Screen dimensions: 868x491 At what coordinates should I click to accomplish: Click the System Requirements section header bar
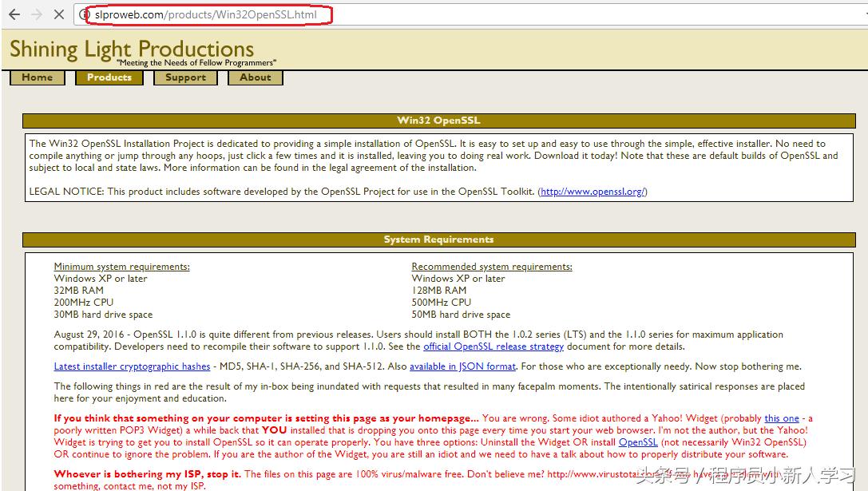[x=438, y=240]
